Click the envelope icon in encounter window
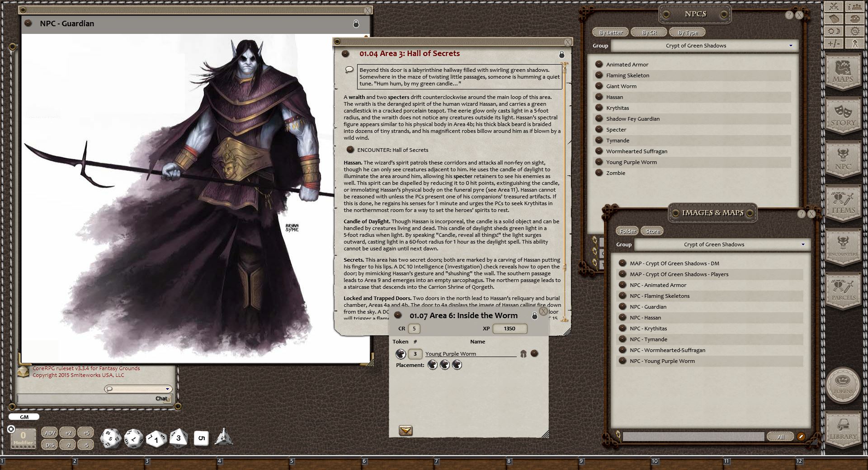868x470 pixels. 406,431
